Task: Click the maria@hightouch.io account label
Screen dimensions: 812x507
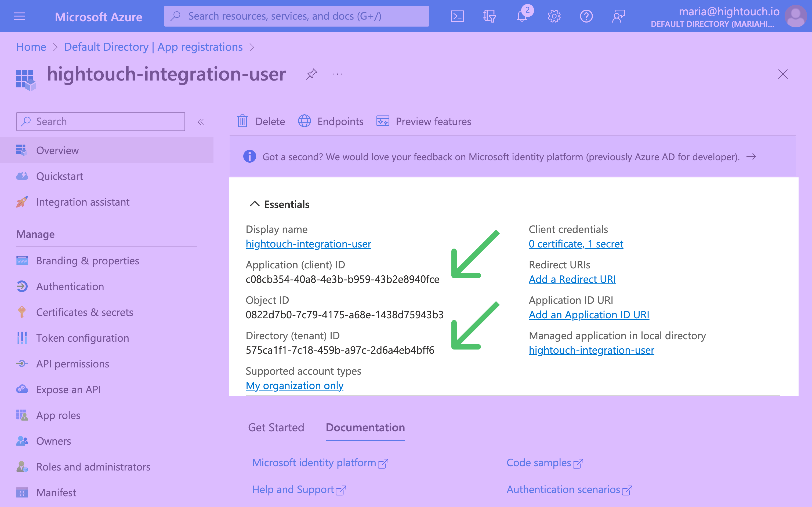Action: point(729,11)
